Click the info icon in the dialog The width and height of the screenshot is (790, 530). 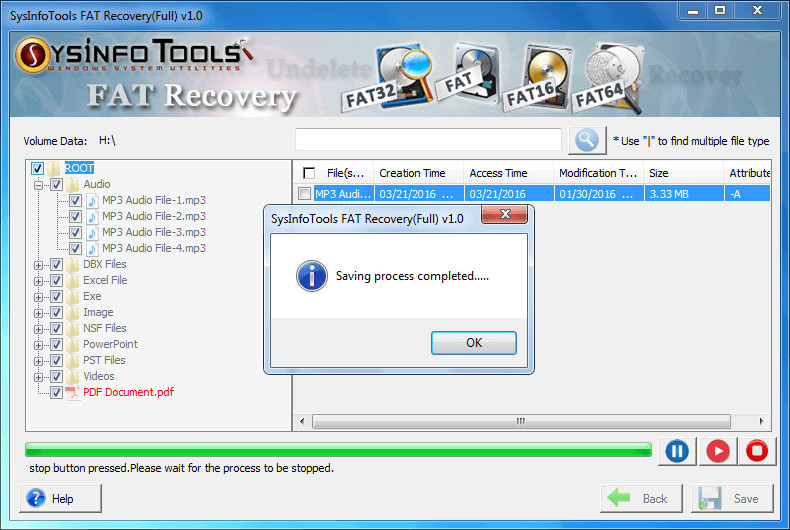311,276
